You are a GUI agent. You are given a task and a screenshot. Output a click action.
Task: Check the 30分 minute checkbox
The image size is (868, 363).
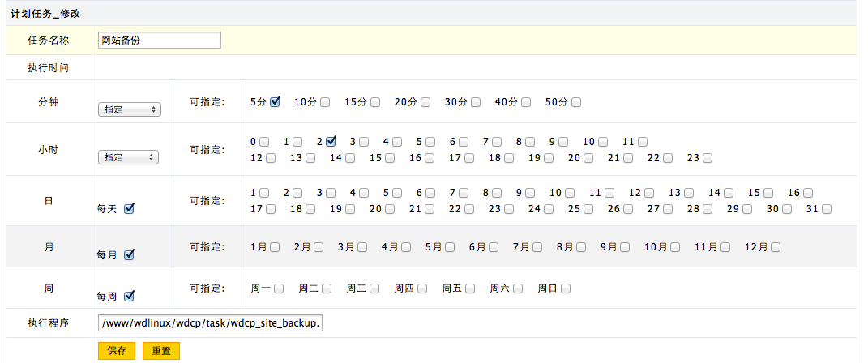pyautogui.click(x=476, y=103)
